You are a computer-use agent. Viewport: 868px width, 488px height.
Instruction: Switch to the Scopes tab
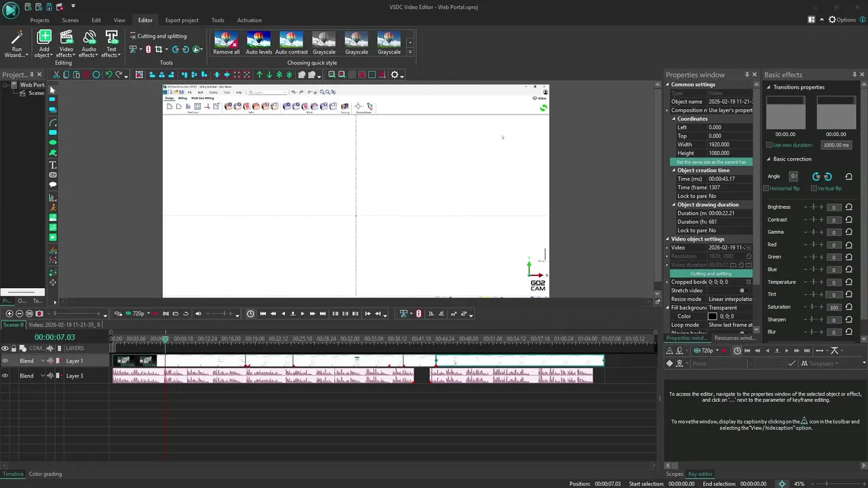675,474
